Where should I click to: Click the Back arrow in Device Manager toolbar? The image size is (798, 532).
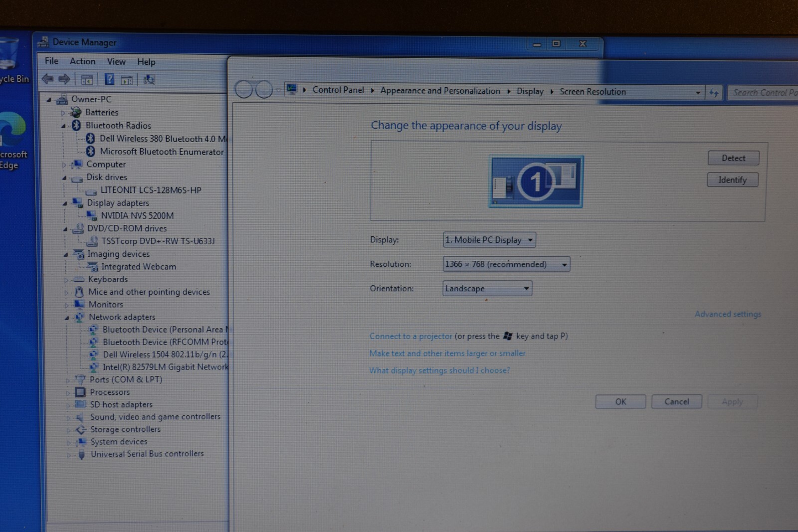click(x=48, y=79)
